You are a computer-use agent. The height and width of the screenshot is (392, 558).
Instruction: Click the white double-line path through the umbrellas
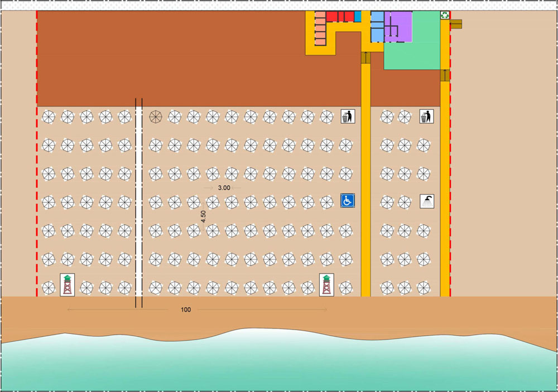tap(139, 203)
